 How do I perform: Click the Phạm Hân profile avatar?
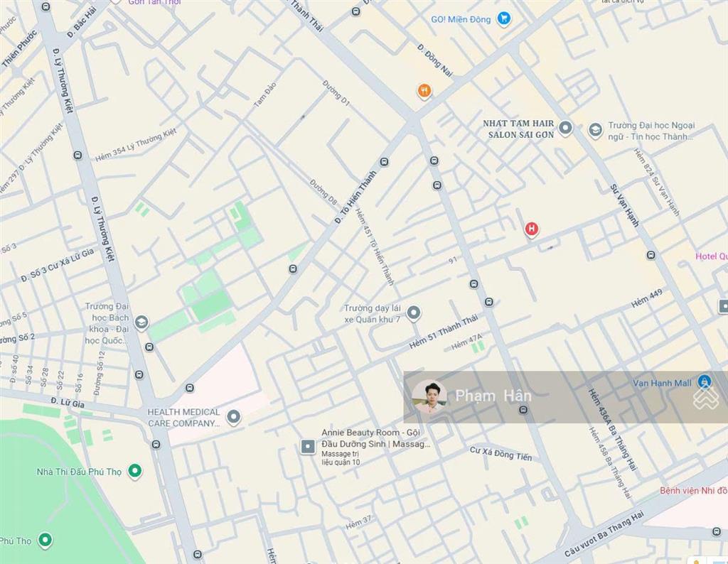[429, 396]
